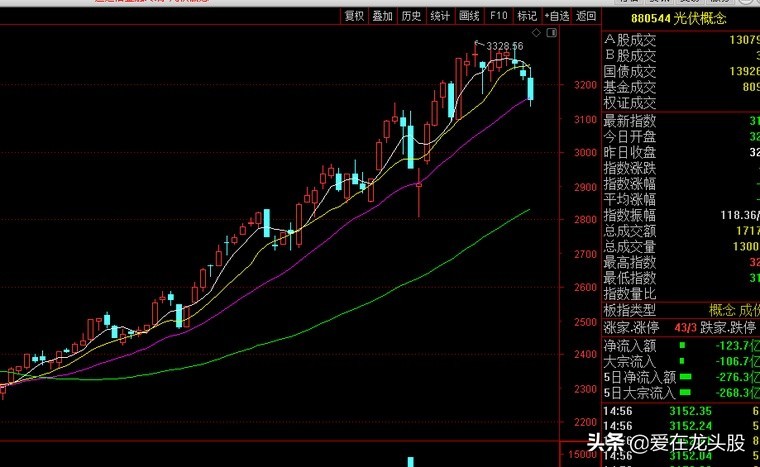Select the 画线 drawing tool

pyautogui.click(x=469, y=16)
